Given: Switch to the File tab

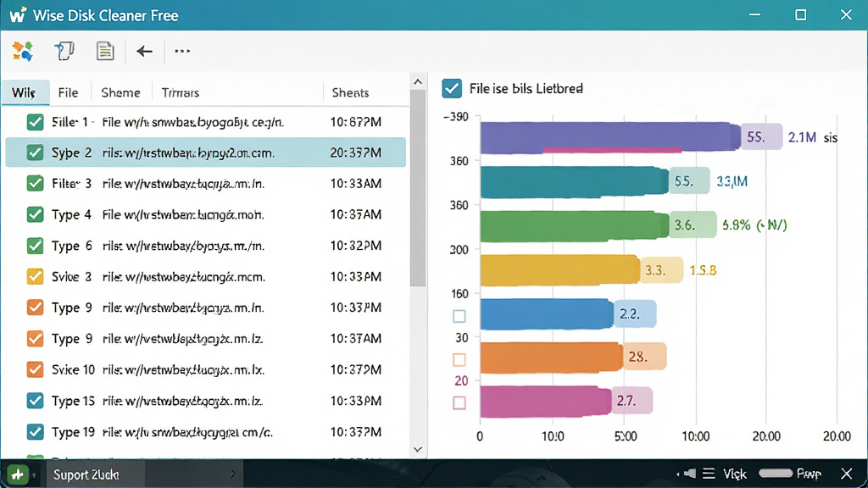Looking at the screenshot, I should pyautogui.click(x=68, y=92).
